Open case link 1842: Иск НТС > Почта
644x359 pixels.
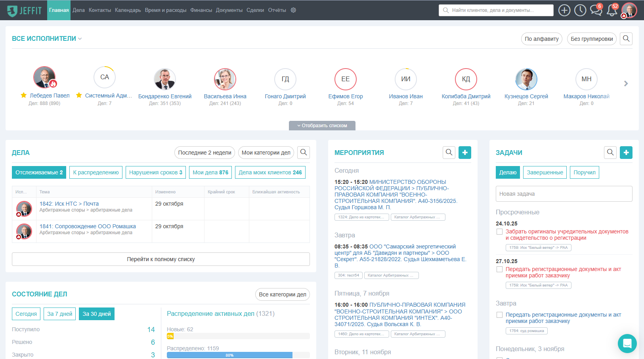pos(69,204)
